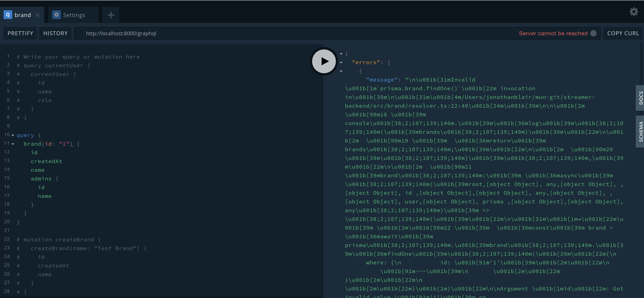Screen dimensions: 644x298
Task: Click the gear icon on the Settings tab
Action: point(56,14)
